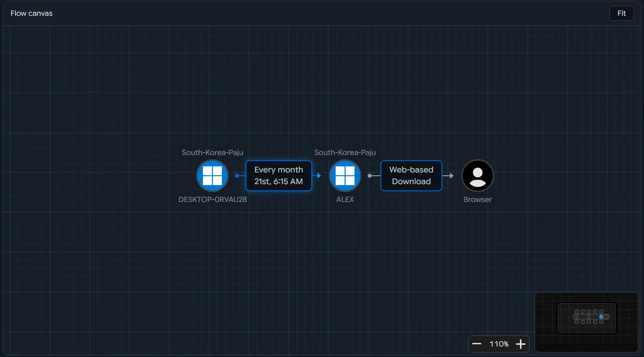The height and width of the screenshot is (357, 644).
Task: Select the DESKTOP-ORVAU28 Windows node icon
Action: click(x=212, y=176)
